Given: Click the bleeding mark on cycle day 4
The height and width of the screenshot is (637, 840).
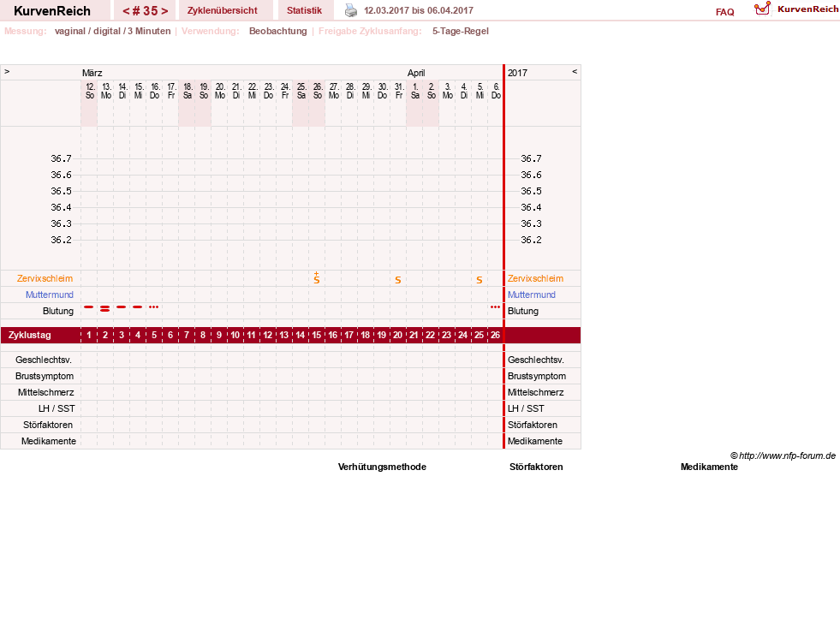Looking at the screenshot, I should pyautogui.click(x=138, y=307).
